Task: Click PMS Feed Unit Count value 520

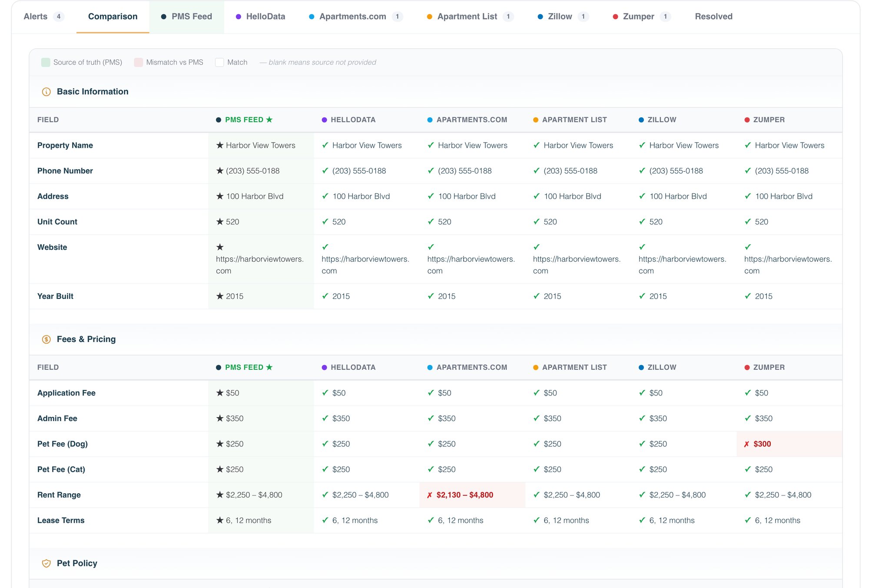Action: click(232, 222)
